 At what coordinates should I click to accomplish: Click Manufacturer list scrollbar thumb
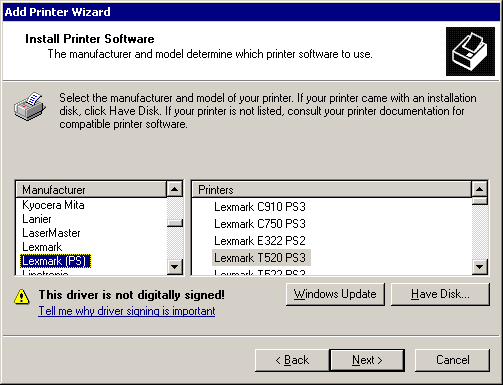175,223
